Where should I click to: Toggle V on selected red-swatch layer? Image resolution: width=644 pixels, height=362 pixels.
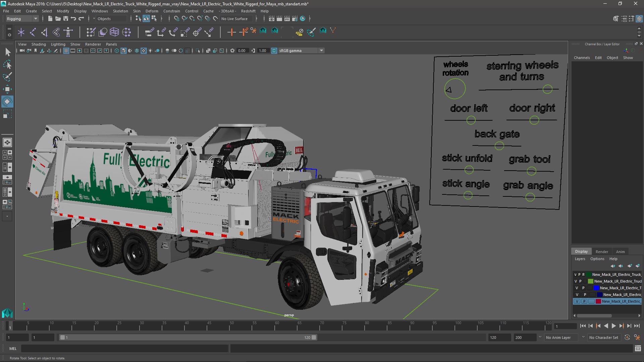(x=577, y=301)
